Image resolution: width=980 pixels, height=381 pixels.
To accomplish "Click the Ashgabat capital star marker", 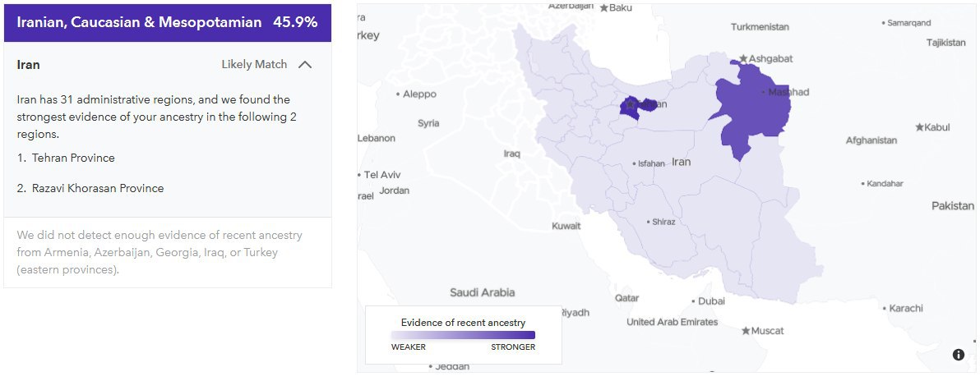I will (743, 59).
